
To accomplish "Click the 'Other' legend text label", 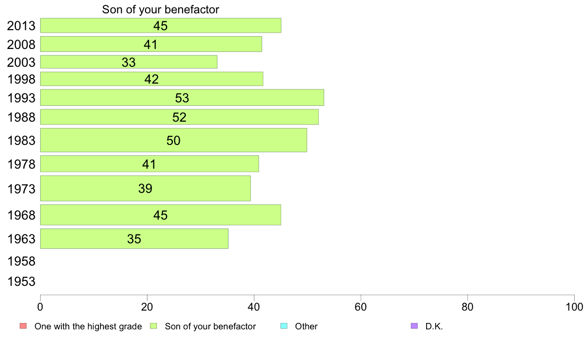I will pos(306,326).
